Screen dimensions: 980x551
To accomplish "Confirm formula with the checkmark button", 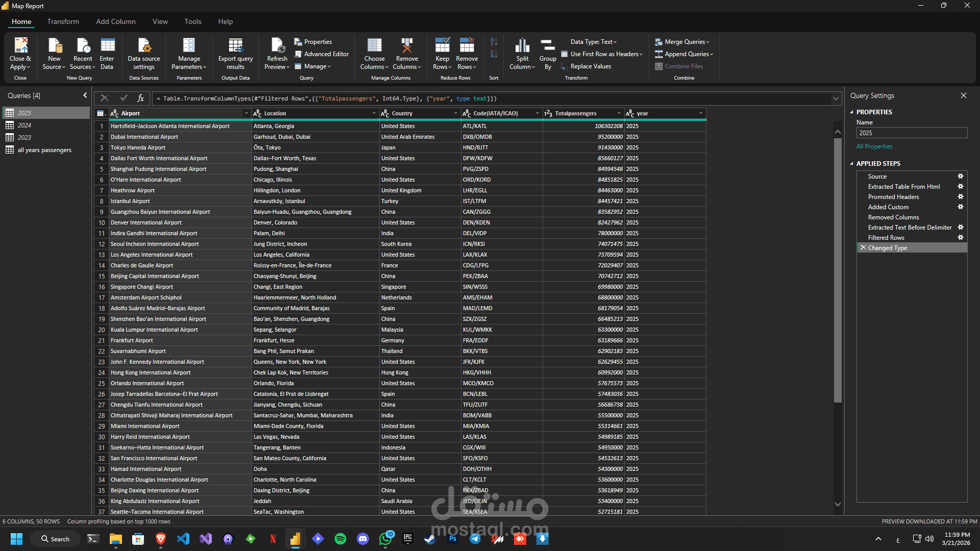I will pos(124,98).
